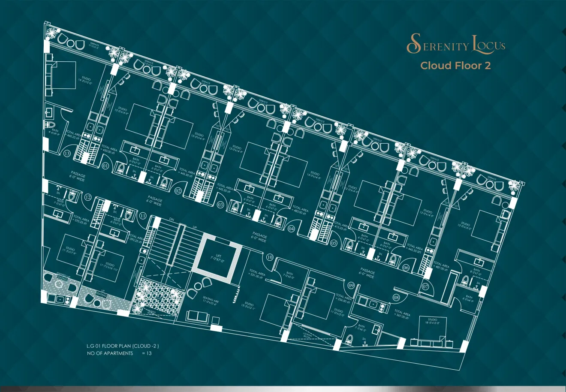Click apartment number 03 marker
The image size is (566, 392).
(x=220, y=205)
